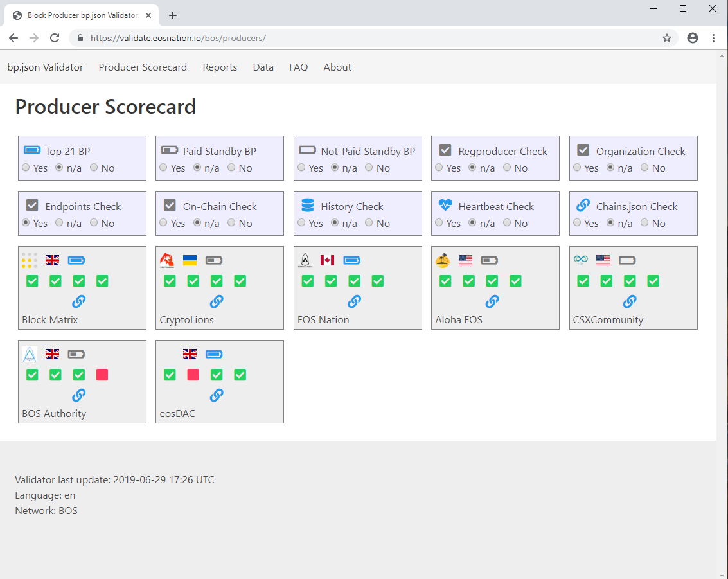Click the UK flag in Block Matrix card
This screenshot has height=579, width=728.
53,260
